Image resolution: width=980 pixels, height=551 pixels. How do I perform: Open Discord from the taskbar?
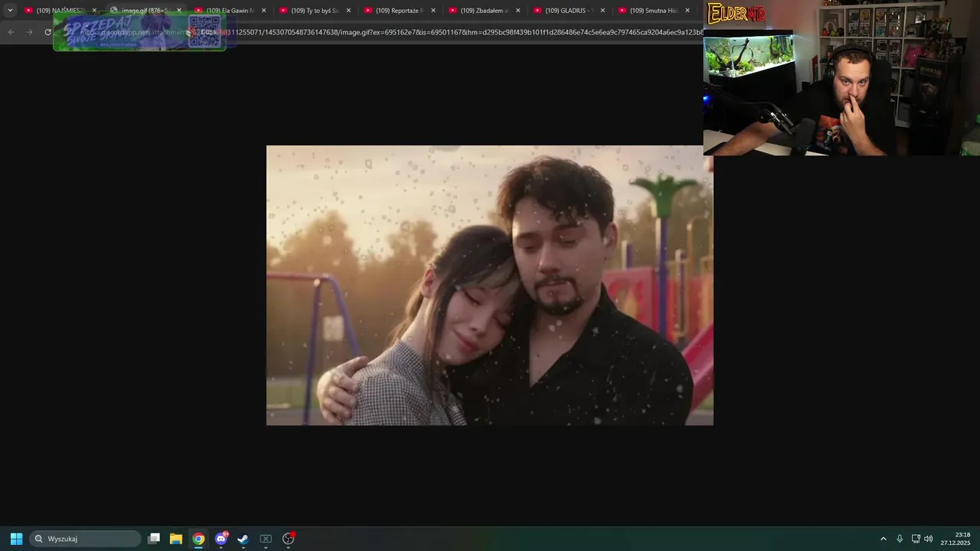[221, 539]
